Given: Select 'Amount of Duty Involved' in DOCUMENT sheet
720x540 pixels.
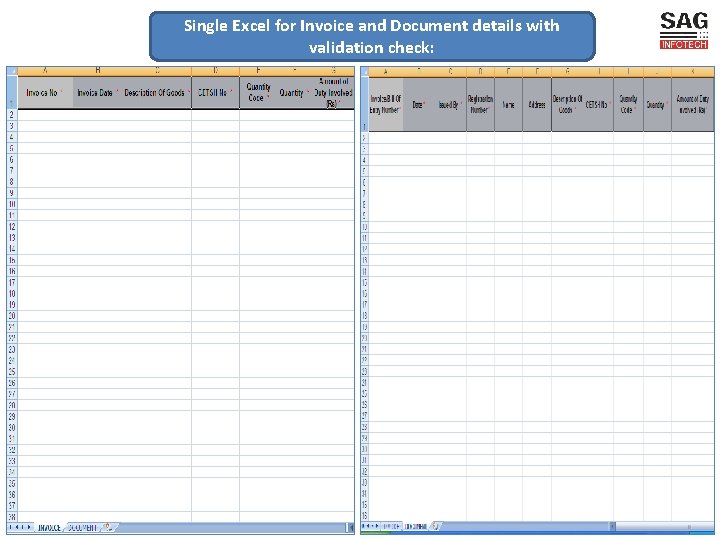Looking at the screenshot, I should 693,105.
